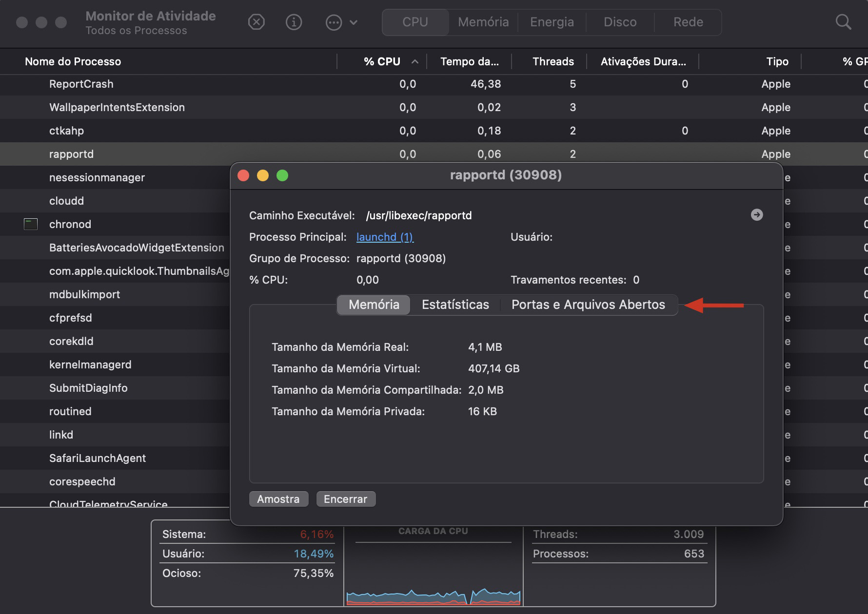Click the Threads column header

pyautogui.click(x=553, y=61)
